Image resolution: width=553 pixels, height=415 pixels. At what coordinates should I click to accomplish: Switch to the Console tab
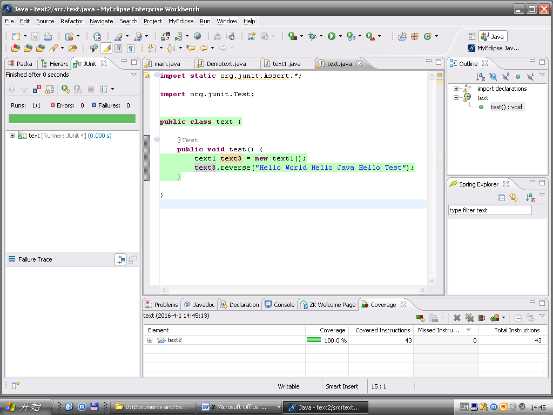click(280, 304)
